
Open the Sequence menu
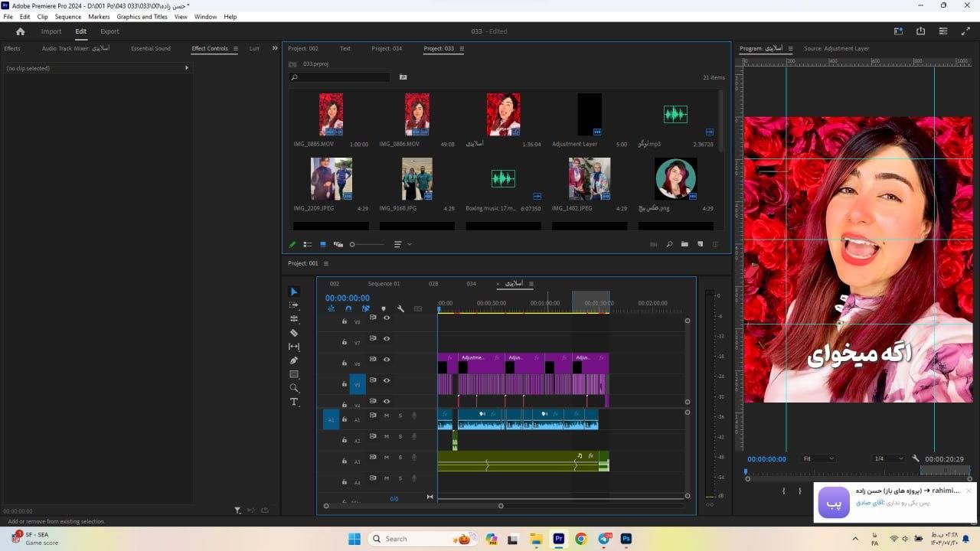(68, 16)
